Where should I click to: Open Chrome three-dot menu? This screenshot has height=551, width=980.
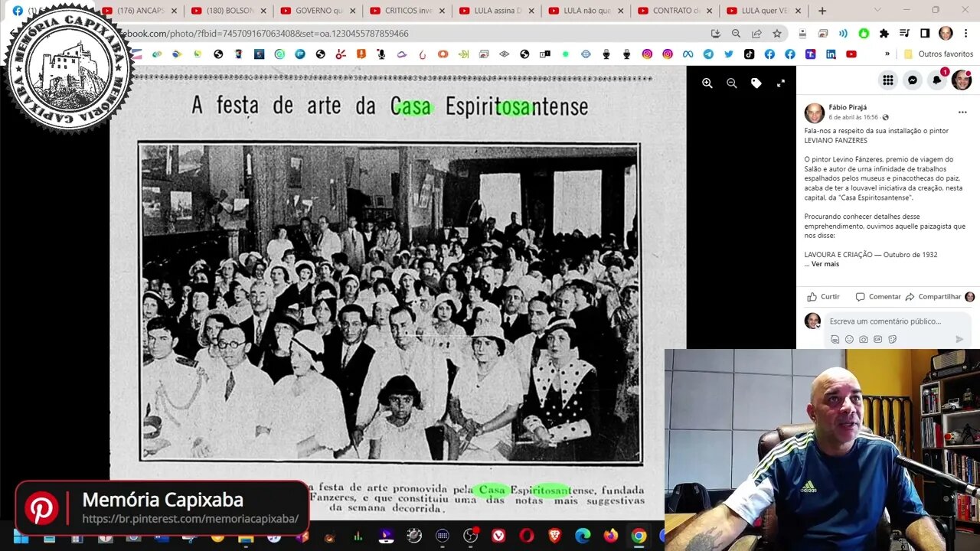coord(965,34)
